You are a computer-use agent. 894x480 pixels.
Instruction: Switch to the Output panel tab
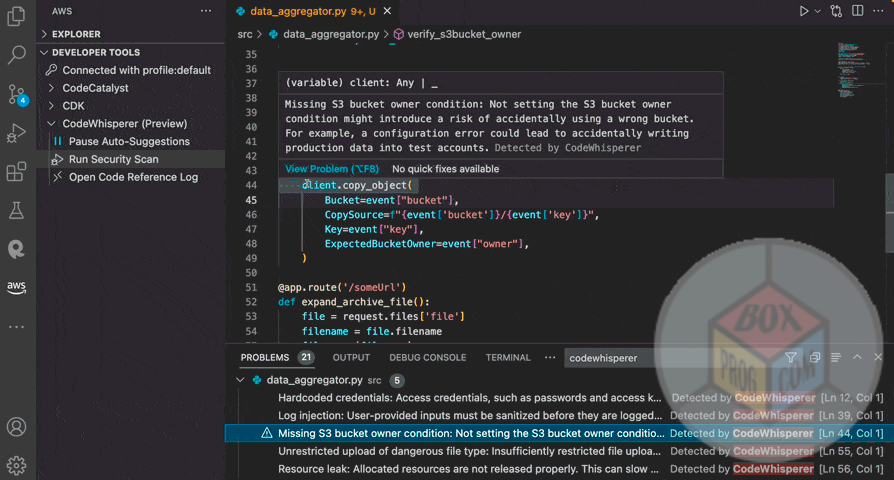(x=351, y=358)
